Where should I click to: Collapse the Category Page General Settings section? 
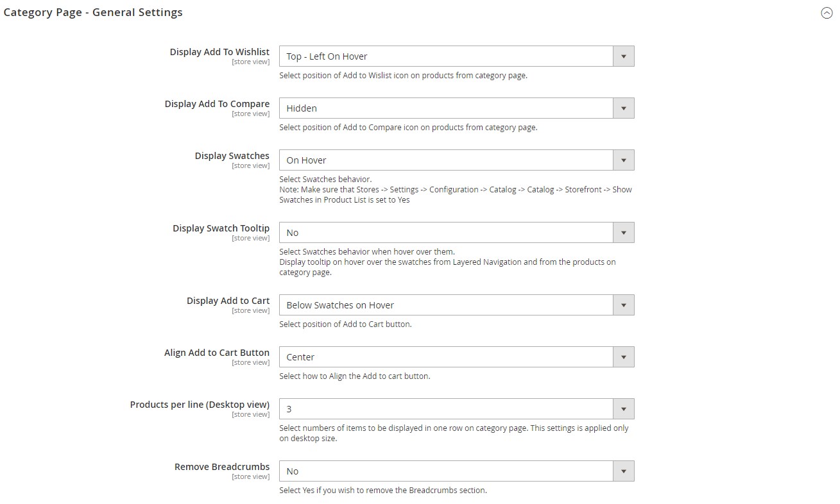(x=827, y=13)
